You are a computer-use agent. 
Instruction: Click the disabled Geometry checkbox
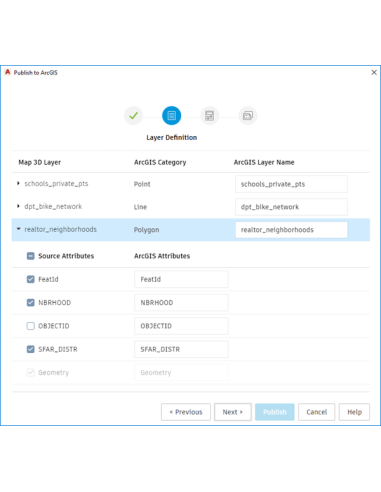point(30,373)
